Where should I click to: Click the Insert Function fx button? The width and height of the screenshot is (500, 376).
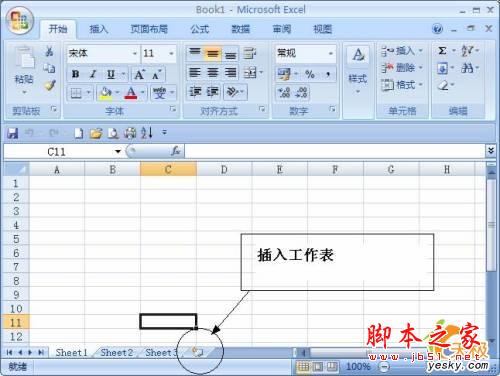(175, 151)
